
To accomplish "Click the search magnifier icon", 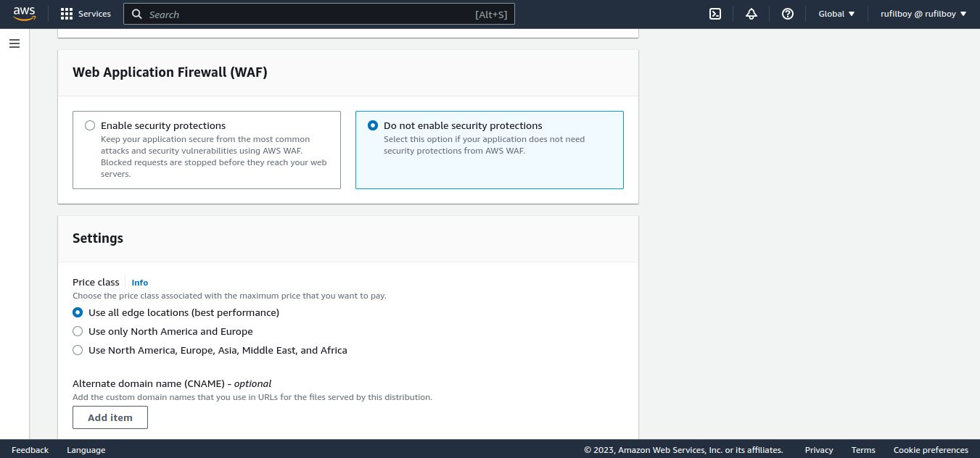I will [137, 14].
